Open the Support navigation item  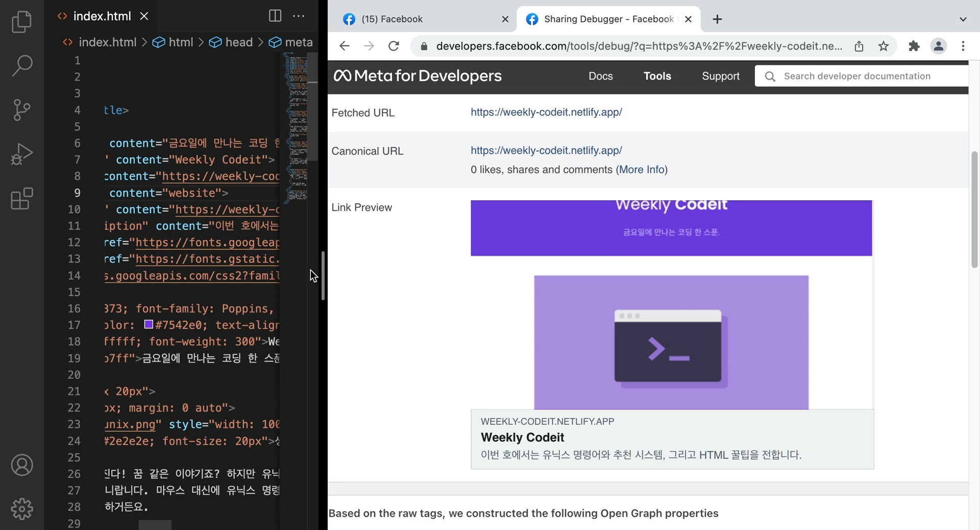pos(721,76)
